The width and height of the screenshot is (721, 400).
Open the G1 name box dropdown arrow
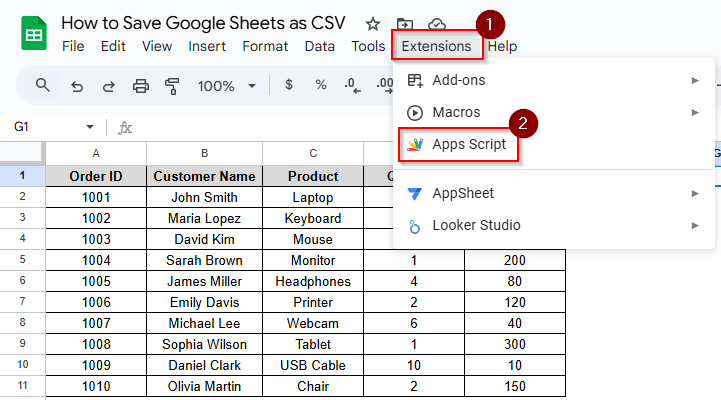click(90, 127)
